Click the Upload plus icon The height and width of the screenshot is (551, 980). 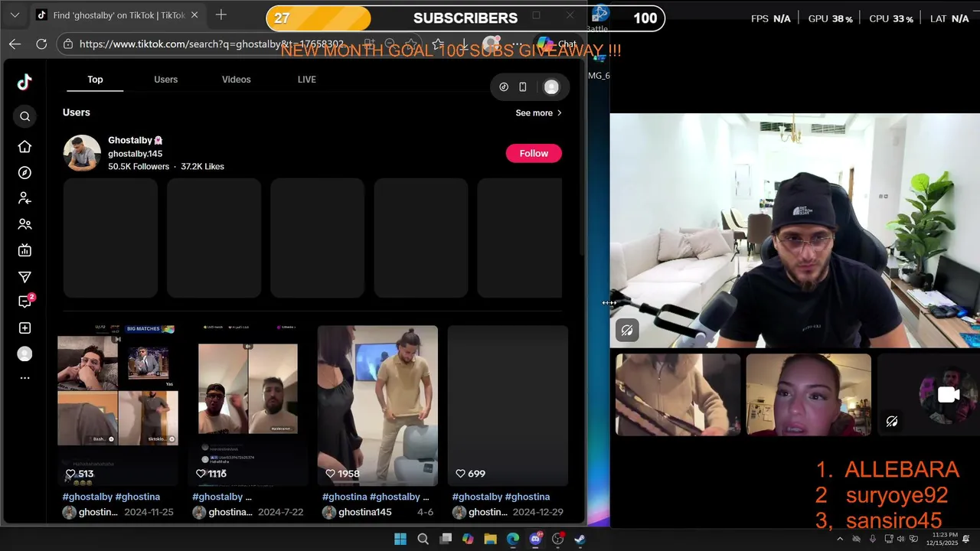pyautogui.click(x=24, y=328)
